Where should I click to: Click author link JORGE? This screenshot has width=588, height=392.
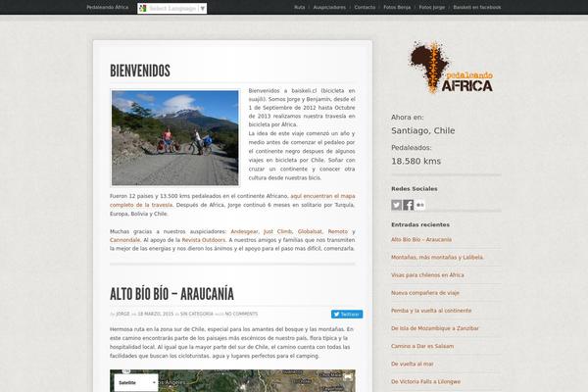pyautogui.click(x=122, y=314)
